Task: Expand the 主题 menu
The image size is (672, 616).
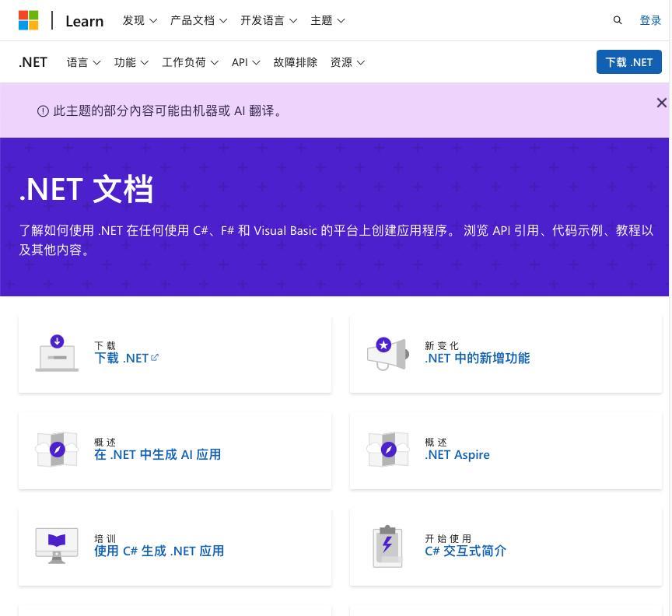Action: point(327,20)
